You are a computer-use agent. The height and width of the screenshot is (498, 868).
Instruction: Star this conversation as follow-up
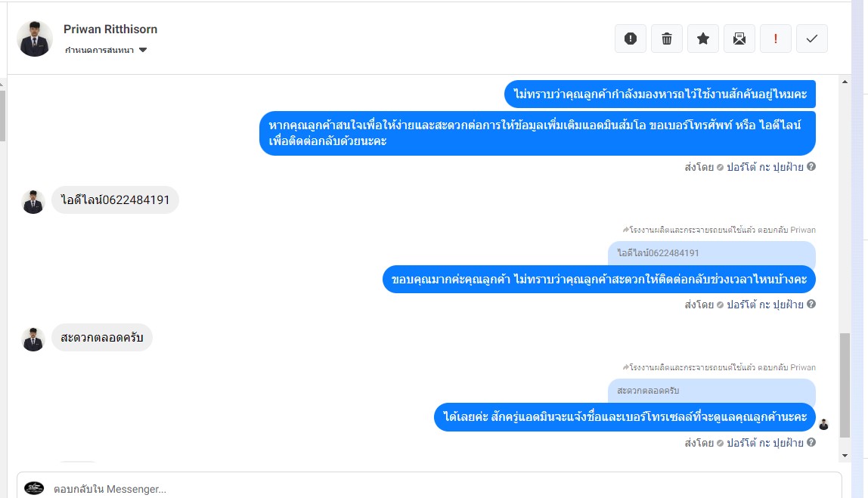(x=703, y=39)
